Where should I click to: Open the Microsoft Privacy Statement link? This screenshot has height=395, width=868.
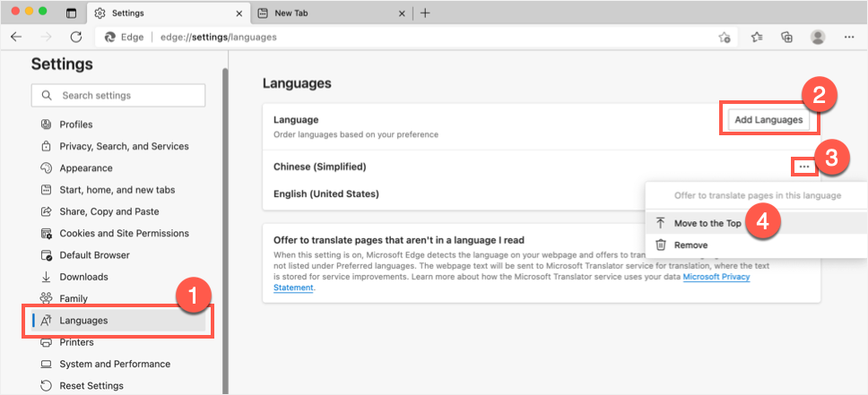pyautogui.click(x=716, y=278)
